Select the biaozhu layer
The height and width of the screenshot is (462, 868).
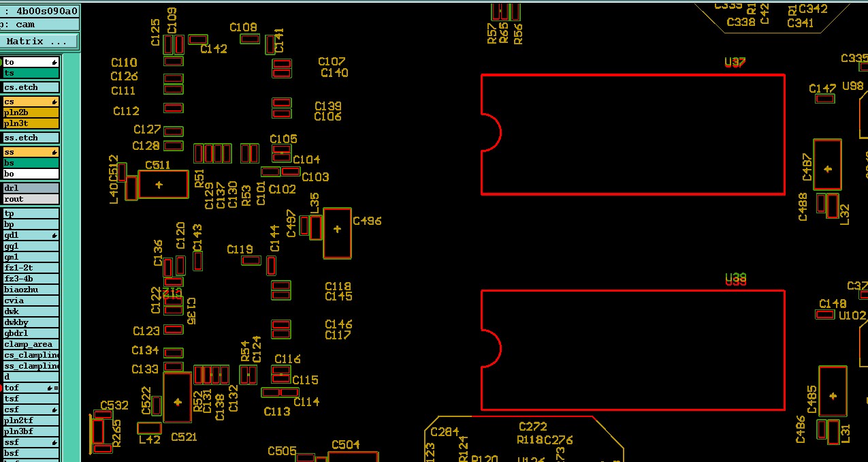31,290
